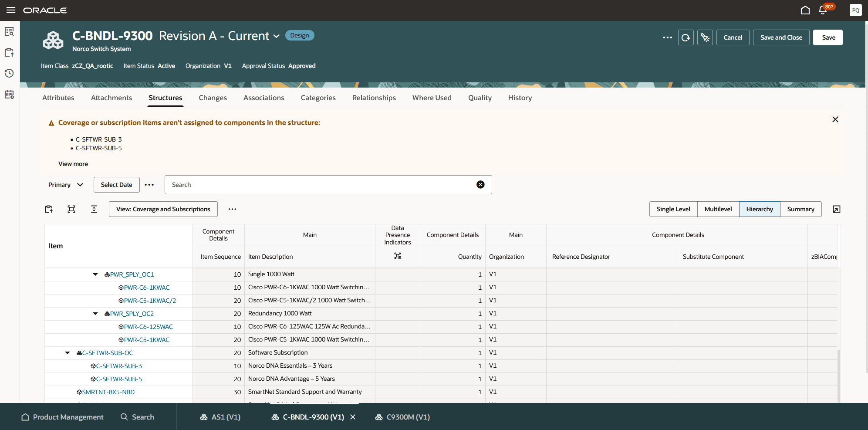Screen dimensions: 868x430
Task: Select Single Level view mode
Action: click(673, 209)
